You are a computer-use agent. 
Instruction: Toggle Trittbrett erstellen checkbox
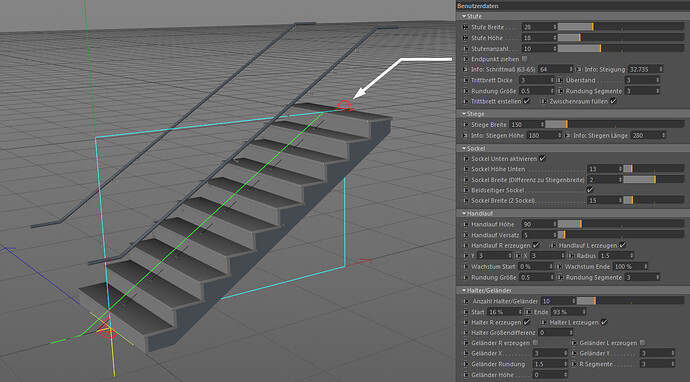(x=526, y=101)
